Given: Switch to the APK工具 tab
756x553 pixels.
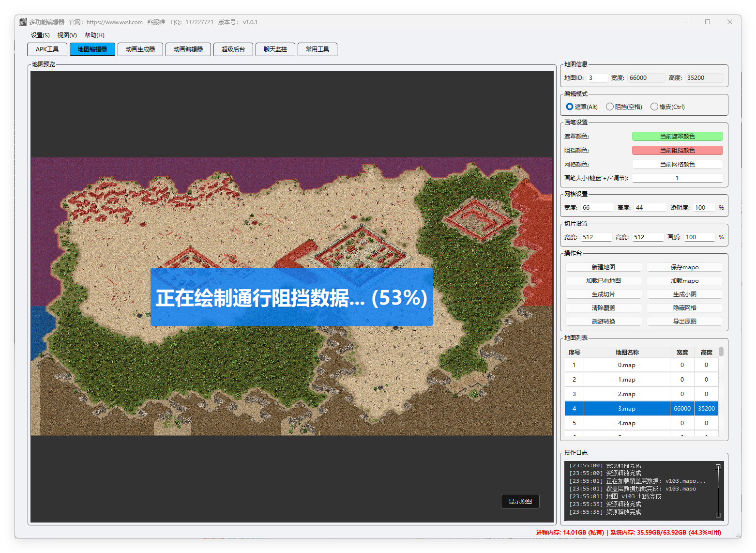Looking at the screenshot, I should click(x=47, y=49).
